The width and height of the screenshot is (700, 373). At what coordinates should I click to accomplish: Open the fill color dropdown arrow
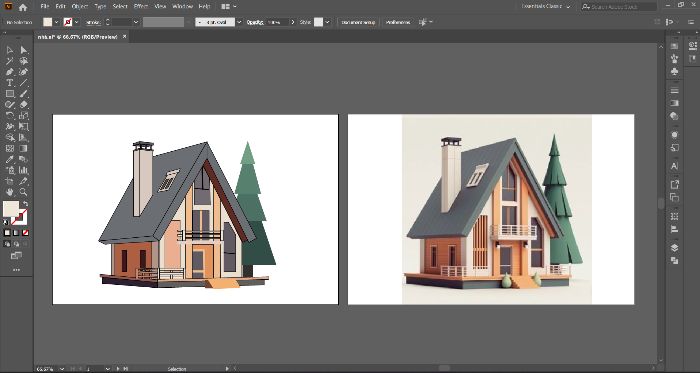[57, 22]
